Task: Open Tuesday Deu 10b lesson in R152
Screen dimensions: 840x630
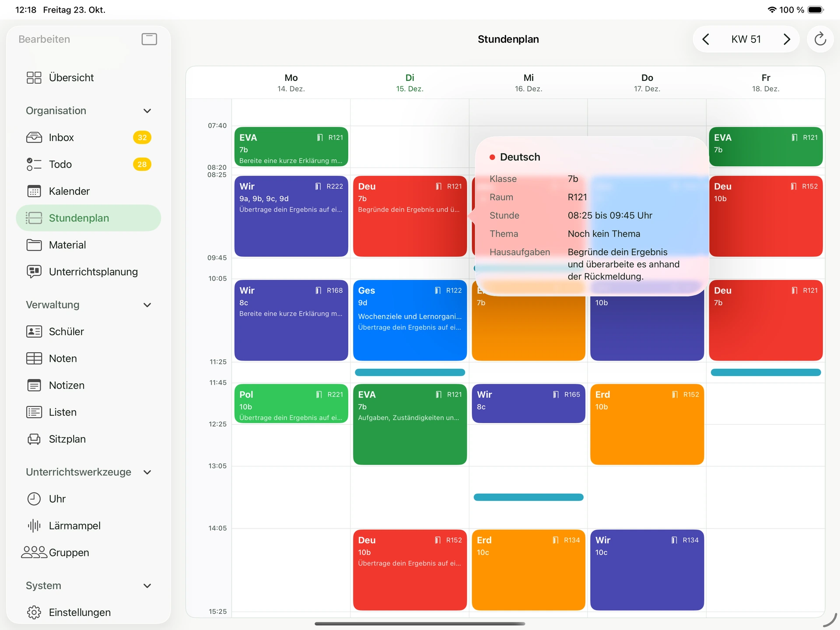Action: 409,570
